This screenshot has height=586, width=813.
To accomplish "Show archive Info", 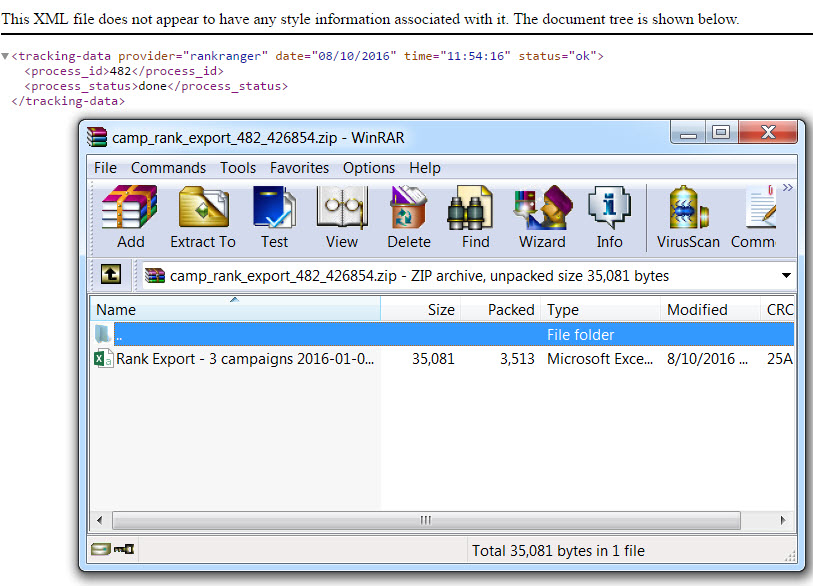I will point(609,217).
